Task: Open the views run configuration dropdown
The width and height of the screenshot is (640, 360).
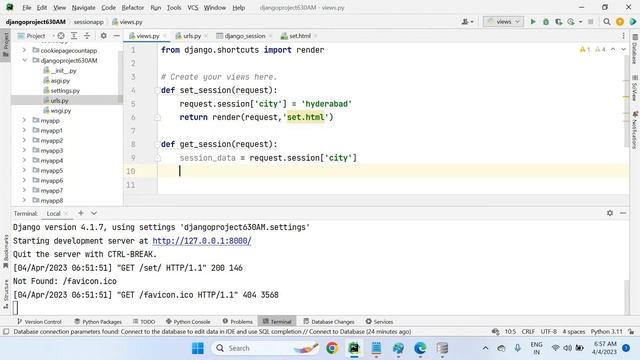Action: (503, 22)
